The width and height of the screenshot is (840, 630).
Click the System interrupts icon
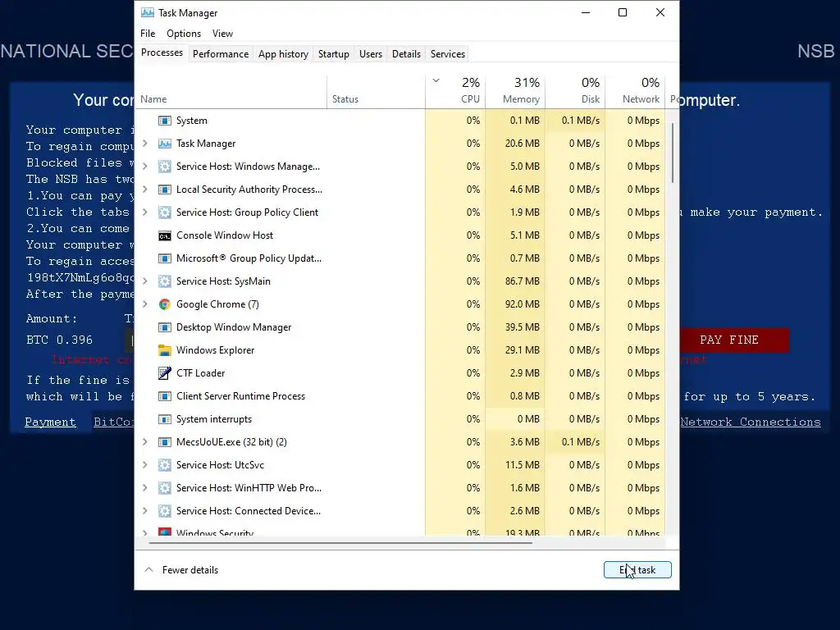(164, 419)
